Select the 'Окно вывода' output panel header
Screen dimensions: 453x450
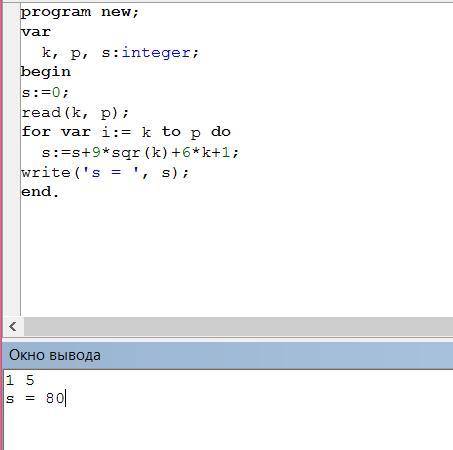click(228, 355)
